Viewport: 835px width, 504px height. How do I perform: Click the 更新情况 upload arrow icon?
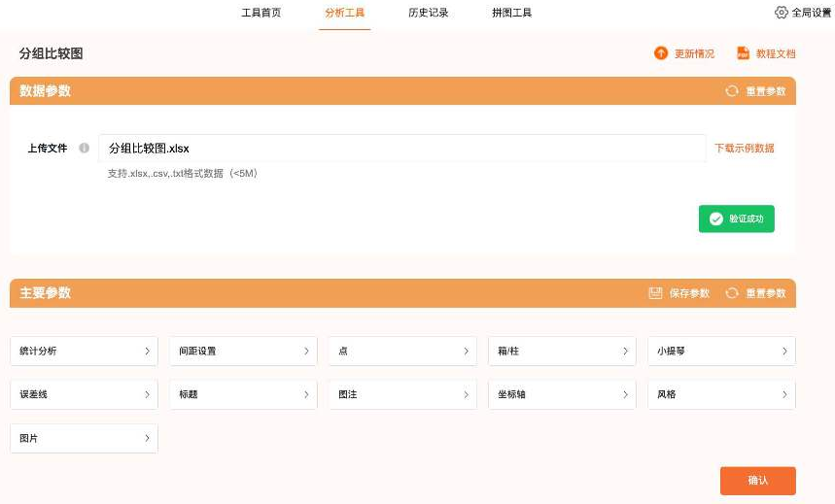tap(661, 53)
